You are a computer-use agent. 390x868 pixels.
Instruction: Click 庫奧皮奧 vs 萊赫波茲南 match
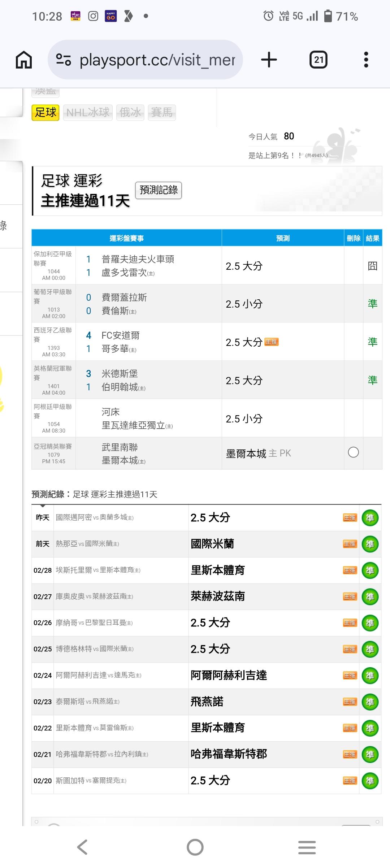click(x=95, y=596)
